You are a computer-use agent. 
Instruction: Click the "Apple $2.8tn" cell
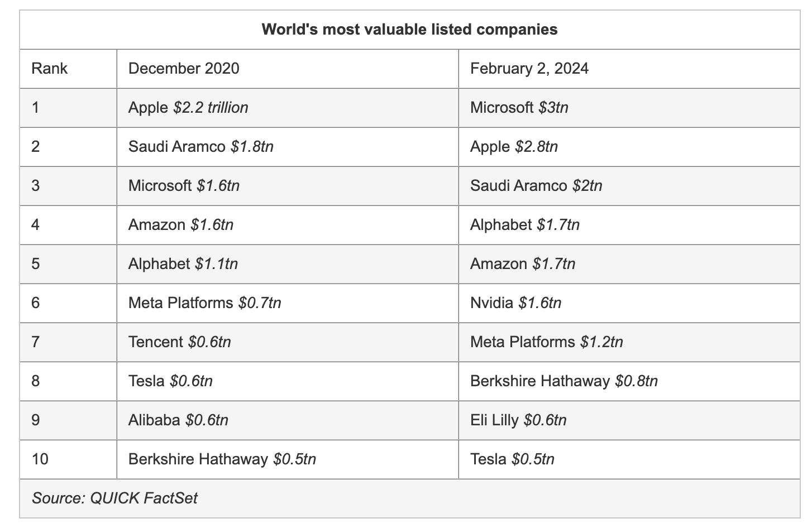click(x=514, y=147)
